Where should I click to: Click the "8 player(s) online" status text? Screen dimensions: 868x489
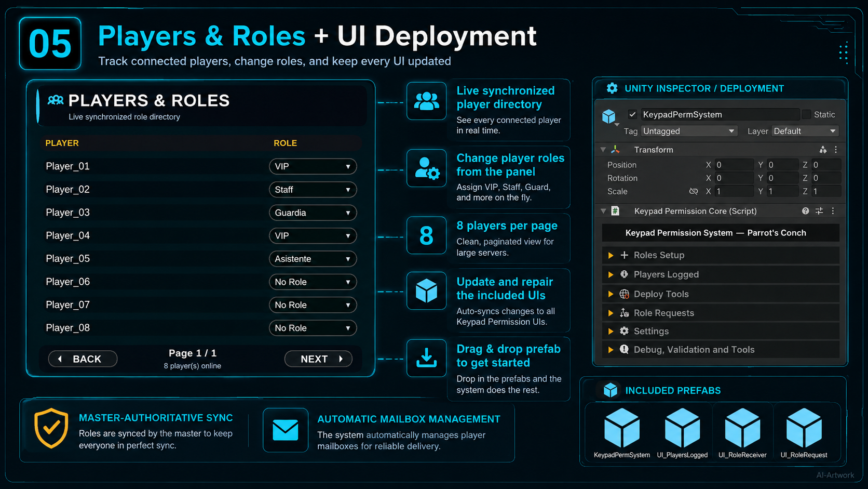193,366
